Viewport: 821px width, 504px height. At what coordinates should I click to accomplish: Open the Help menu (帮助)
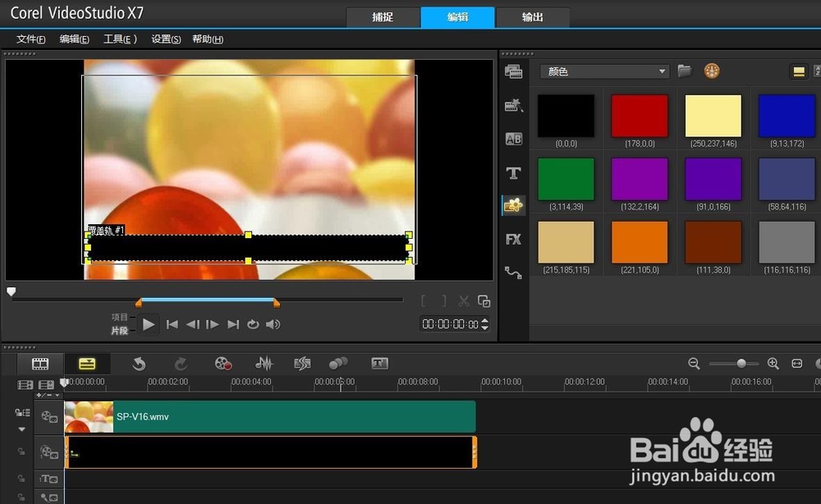coord(208,39)
